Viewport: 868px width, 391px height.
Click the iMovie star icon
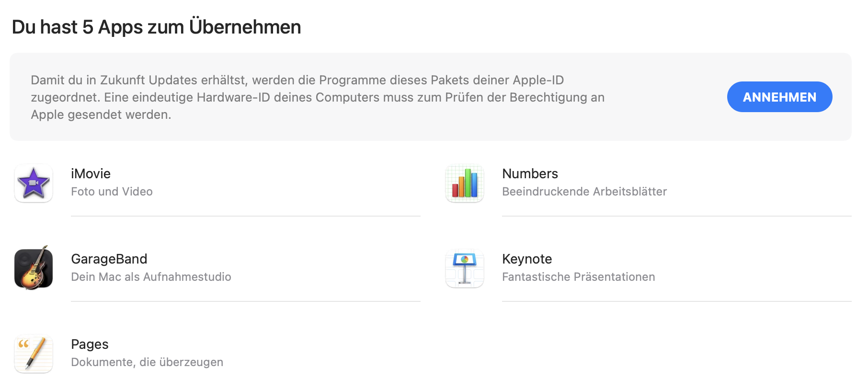click(x=34, y=183)
